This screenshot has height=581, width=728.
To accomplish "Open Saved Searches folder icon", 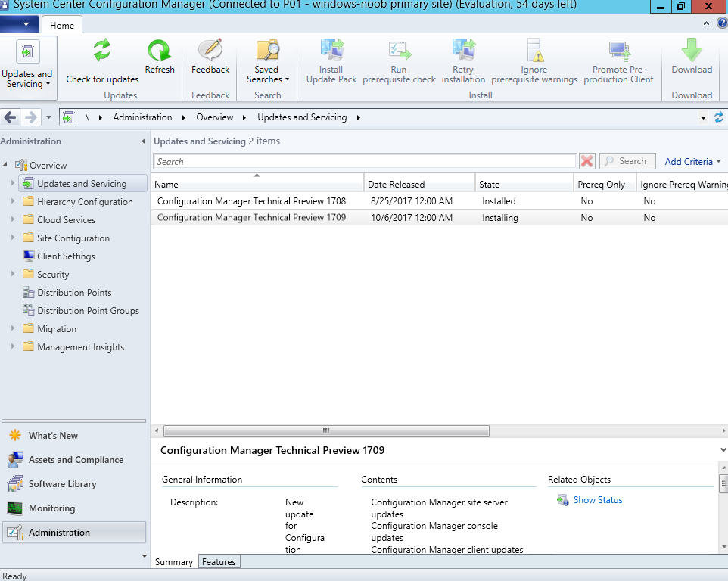I will coord(267,50).
